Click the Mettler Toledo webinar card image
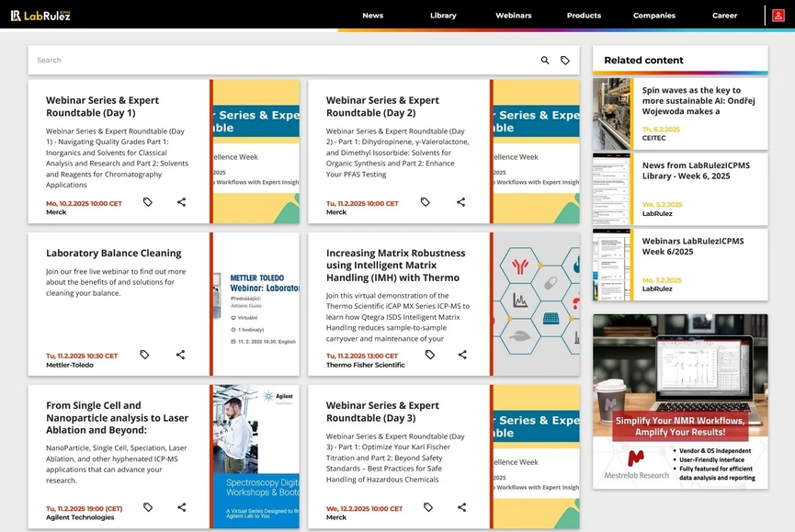This screenshot has width=795, height=532. point(256,304)
